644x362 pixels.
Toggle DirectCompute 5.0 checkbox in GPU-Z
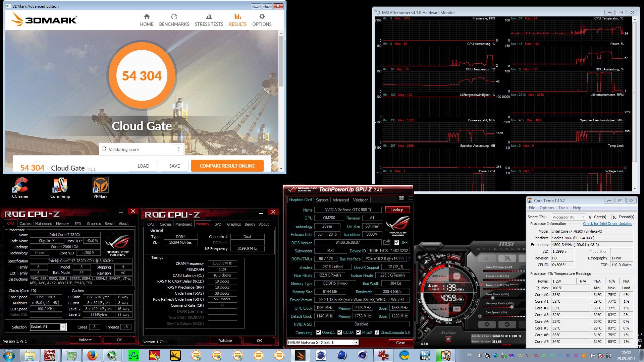[377, 333]
